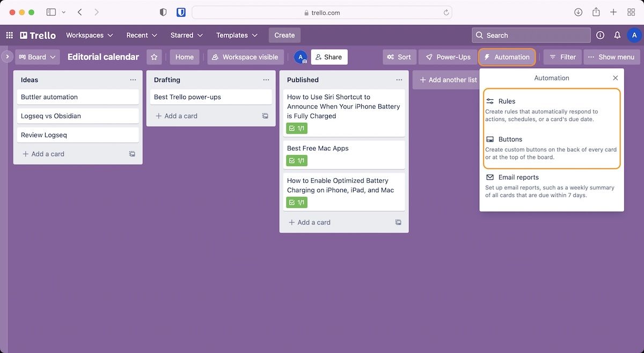Star the Editorial calendar board
644x353 pixels.
(x=155, y=57)
